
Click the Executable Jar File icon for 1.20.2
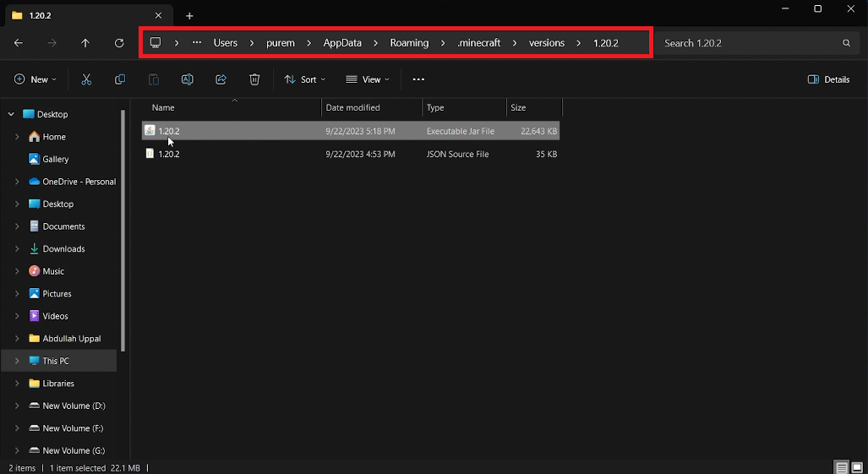[150, 130]
